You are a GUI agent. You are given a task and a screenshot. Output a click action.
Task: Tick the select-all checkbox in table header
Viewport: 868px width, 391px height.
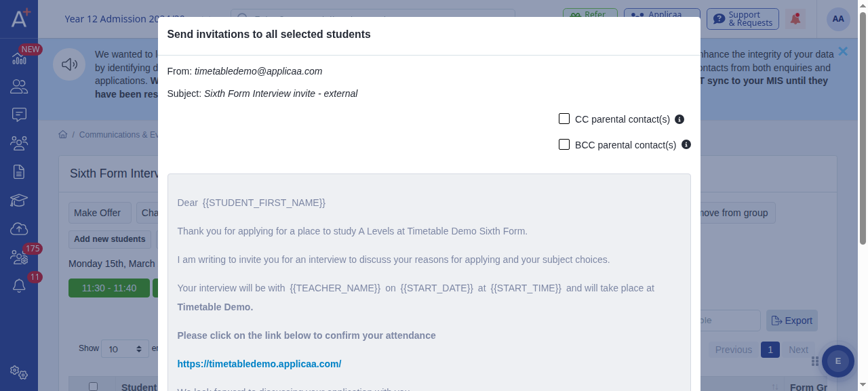[x=94, y=386]
